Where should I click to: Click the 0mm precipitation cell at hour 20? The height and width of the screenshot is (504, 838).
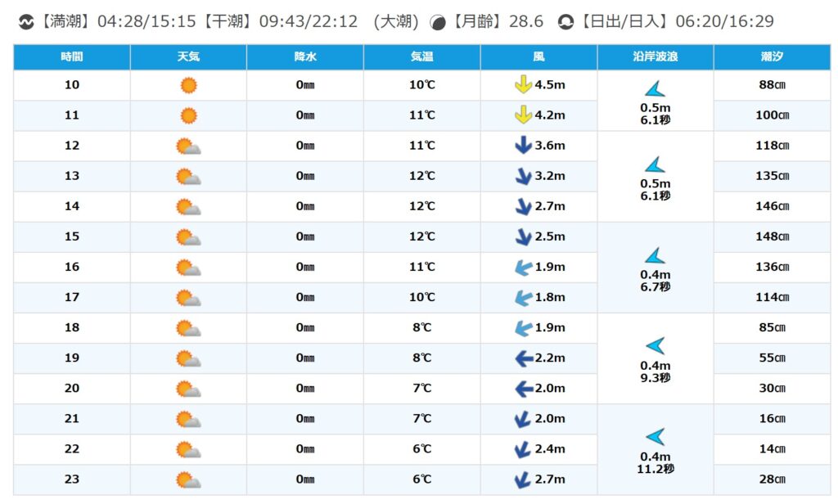click(305, 389)
